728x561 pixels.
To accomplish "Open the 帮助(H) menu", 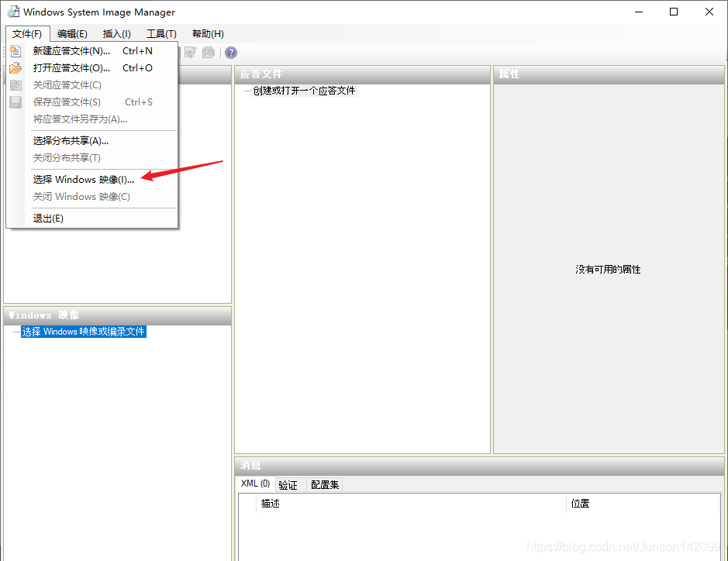I will [x=208, y=34].
